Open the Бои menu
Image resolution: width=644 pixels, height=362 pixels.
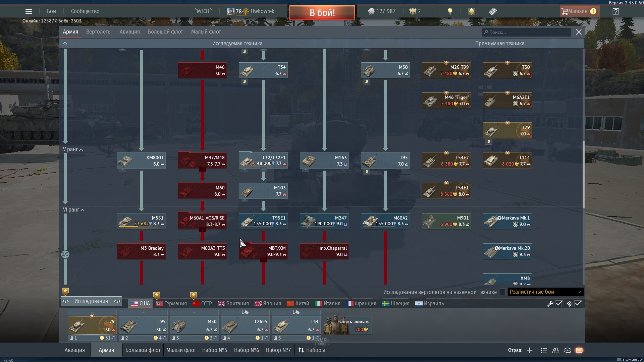[x=51, y=11]
